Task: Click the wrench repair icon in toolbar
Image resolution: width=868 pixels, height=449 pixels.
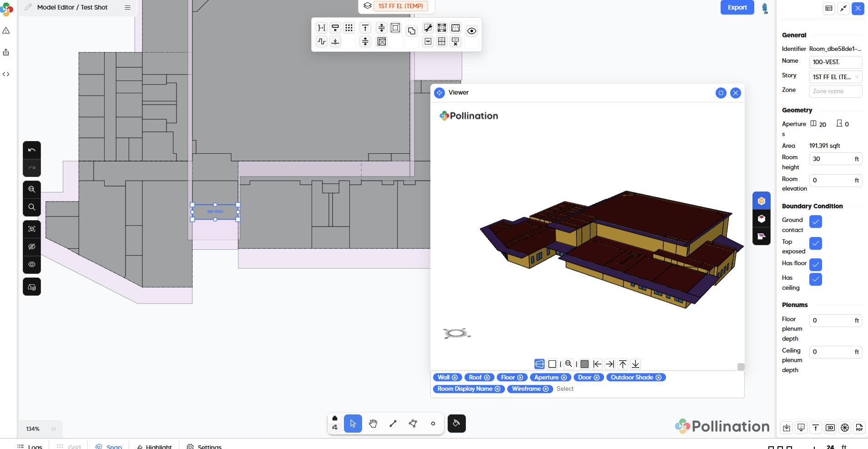Action: pyautogui.click(x=428, y=28)
